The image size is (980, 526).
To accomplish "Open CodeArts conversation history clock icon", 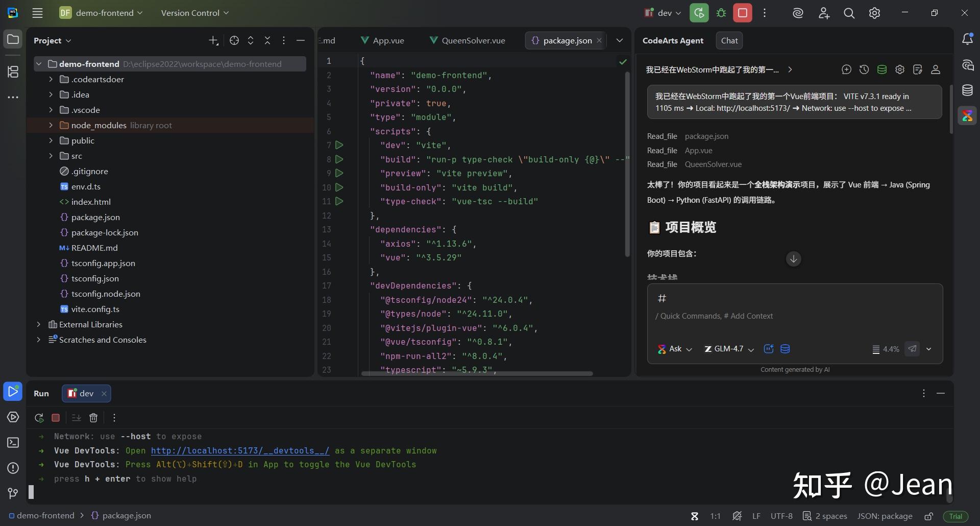I will tap(864, 69).
